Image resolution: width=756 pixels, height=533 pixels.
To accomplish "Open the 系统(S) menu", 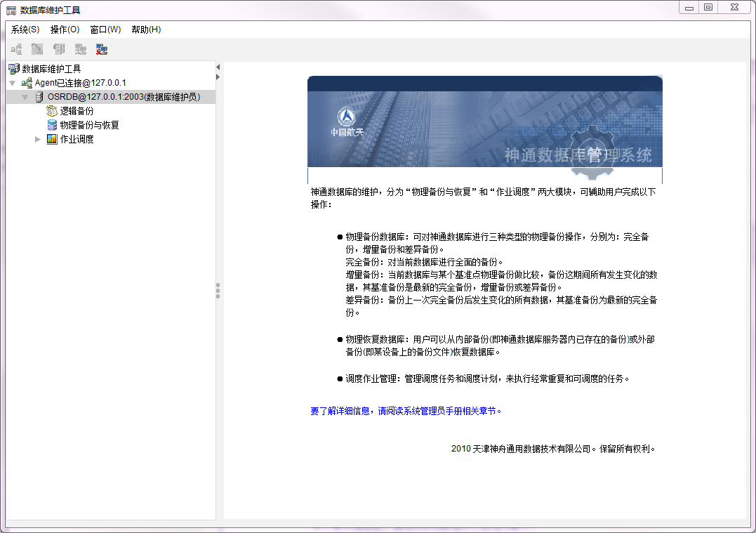I will click(25, 29).
